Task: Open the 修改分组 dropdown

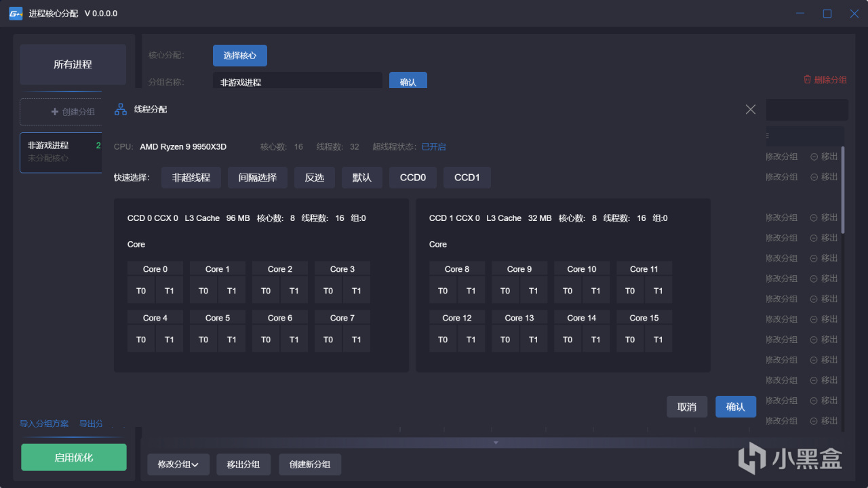Action: point(178,464)
